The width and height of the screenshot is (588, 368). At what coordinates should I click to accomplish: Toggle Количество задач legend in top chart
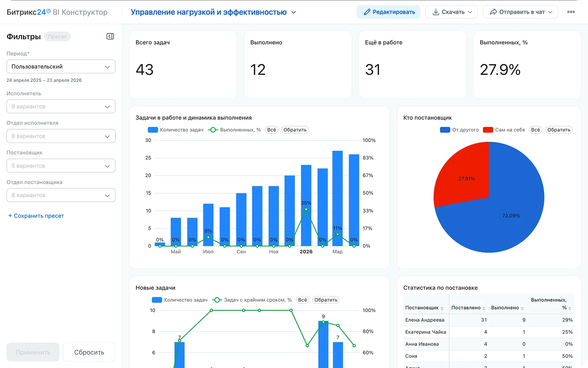click(x=176, y=130)
